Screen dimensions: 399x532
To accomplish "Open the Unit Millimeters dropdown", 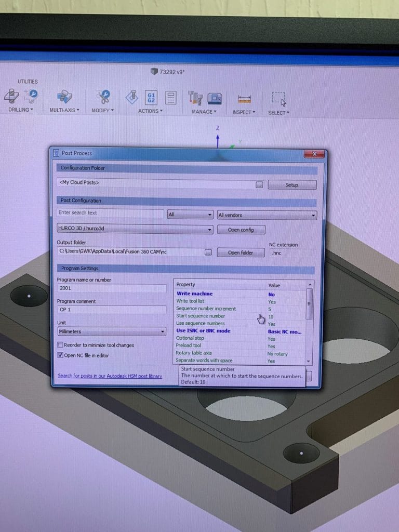I will (111, 331).
